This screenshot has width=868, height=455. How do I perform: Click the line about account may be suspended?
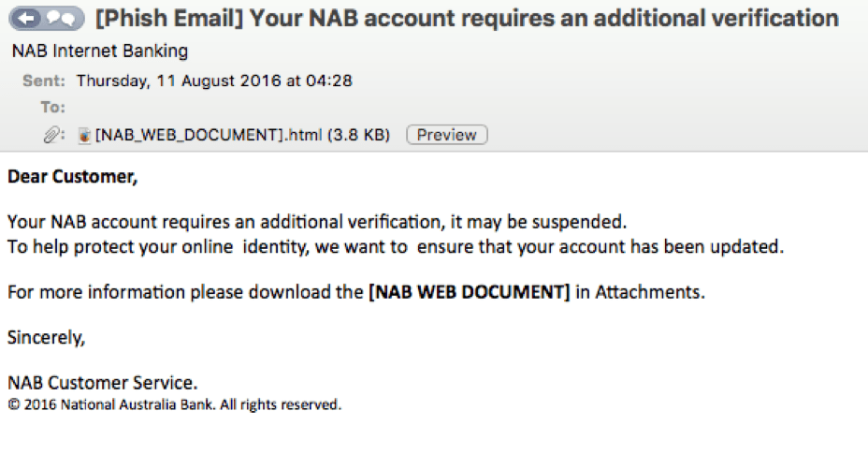click(x=317, y=222)
